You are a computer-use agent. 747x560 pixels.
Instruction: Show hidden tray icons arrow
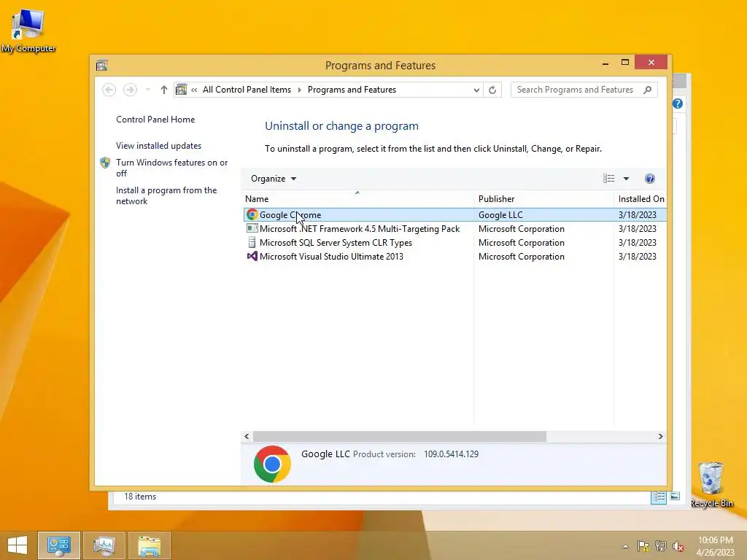pos(625,546)
